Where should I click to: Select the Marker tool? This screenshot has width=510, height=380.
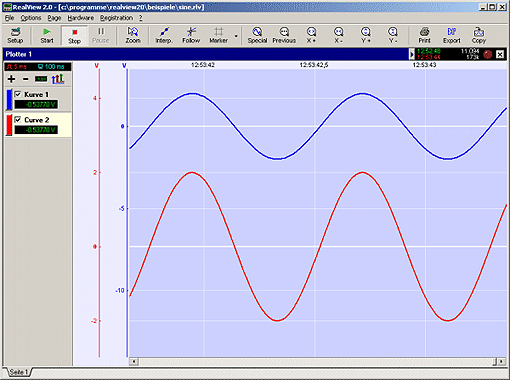218,35
